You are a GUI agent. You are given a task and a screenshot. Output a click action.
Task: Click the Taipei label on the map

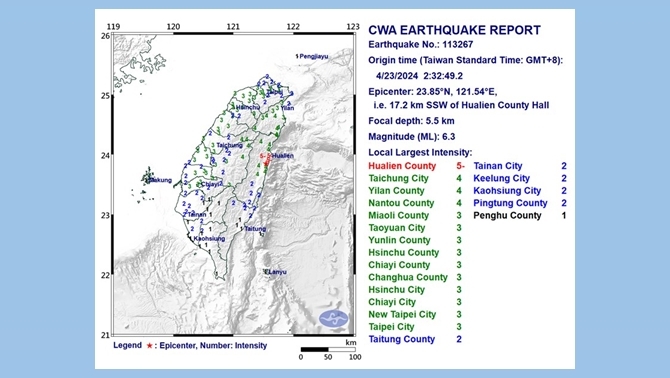[274, 92]
